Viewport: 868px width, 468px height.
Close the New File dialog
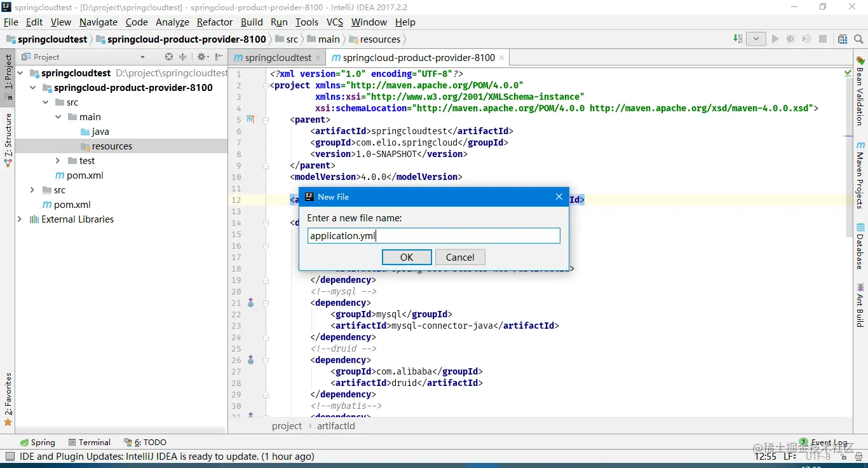point(559,197)
